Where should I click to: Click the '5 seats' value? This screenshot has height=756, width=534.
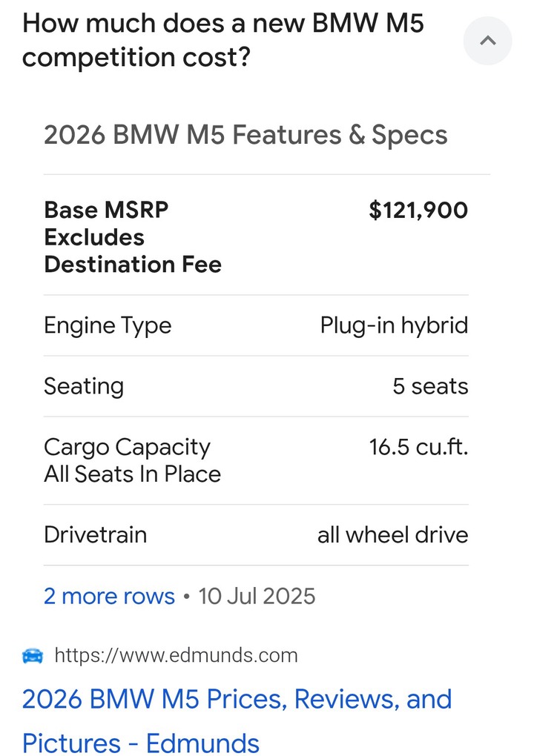tap(430, 386)
